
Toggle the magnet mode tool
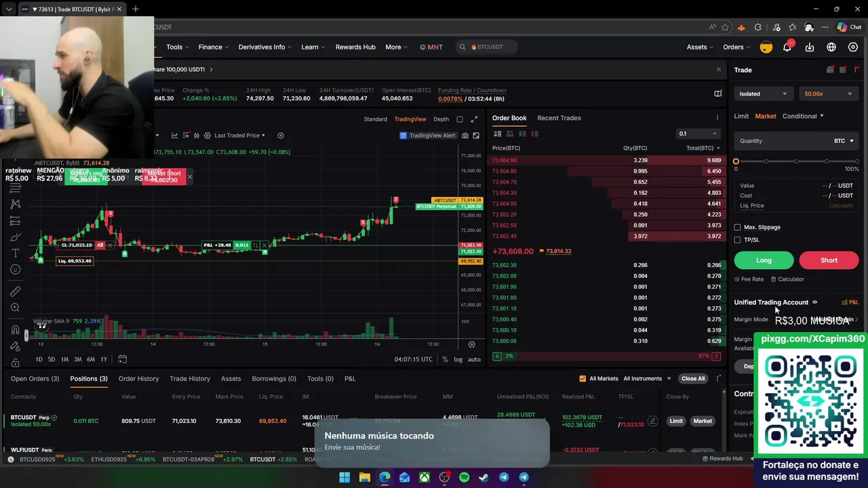[x=15, y=330]
